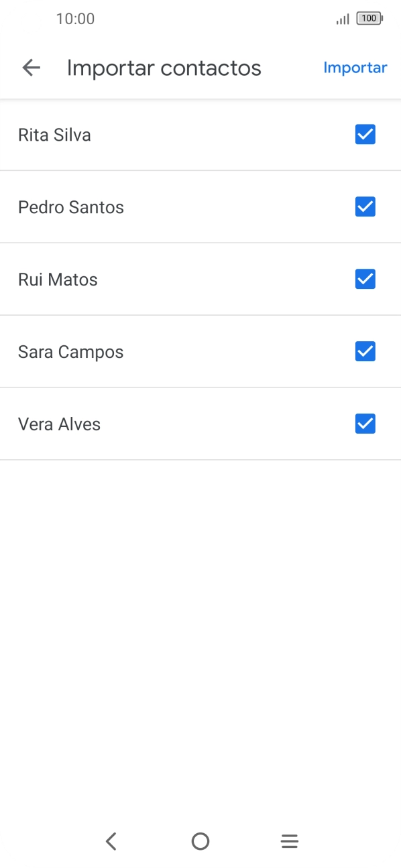Deselect Pedro Santos from import
This screenshot has height=868, width=401.
(x=365, y=206)
